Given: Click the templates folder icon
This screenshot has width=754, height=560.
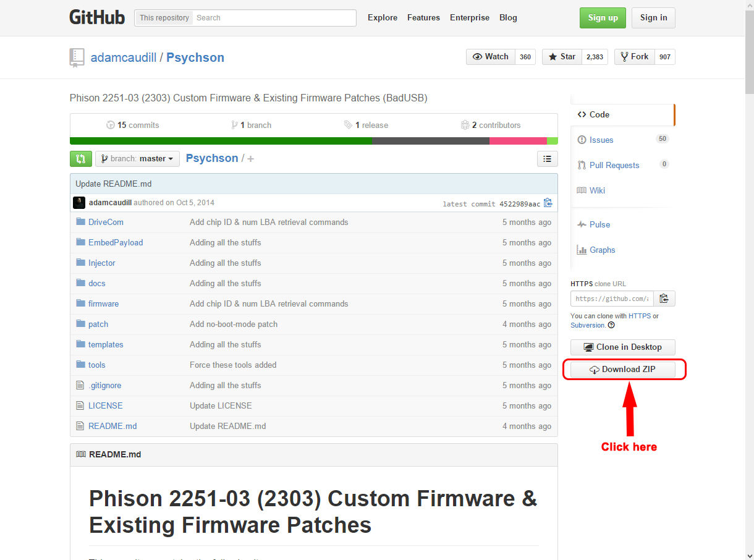Looking at the screenshot, I should point(80,344).
